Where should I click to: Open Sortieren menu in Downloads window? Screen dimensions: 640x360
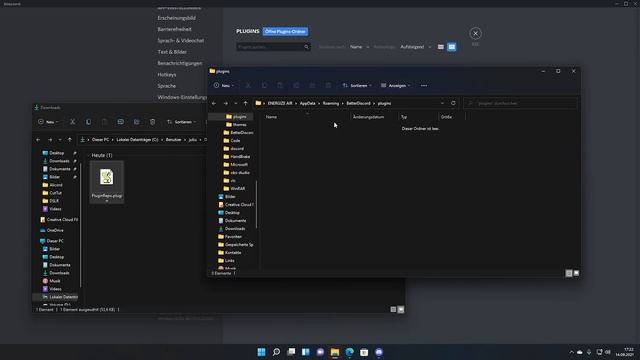pyautogui.click(x=182, y=122)
